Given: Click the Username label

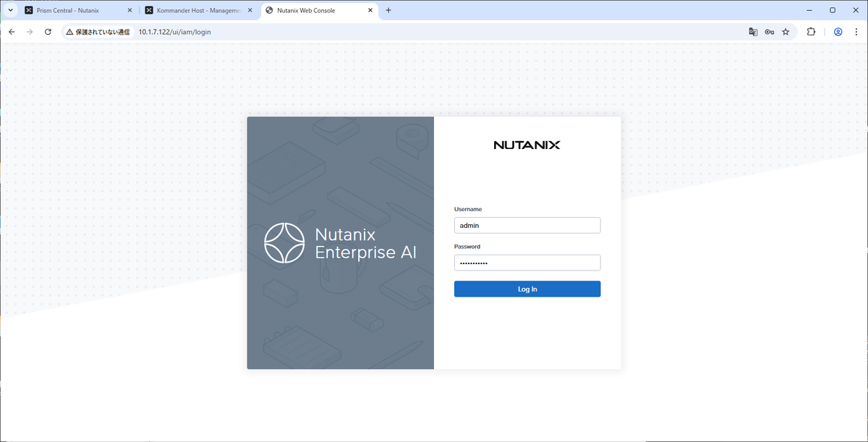Looking at the screenshot, I should tap(468, 209).
